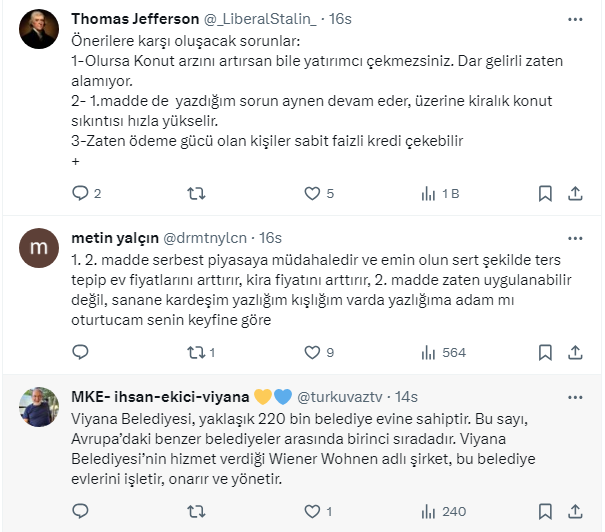Like Thomas Jefferson's tweet
Screen dimensions: 605x532
(x=312, y=193)
